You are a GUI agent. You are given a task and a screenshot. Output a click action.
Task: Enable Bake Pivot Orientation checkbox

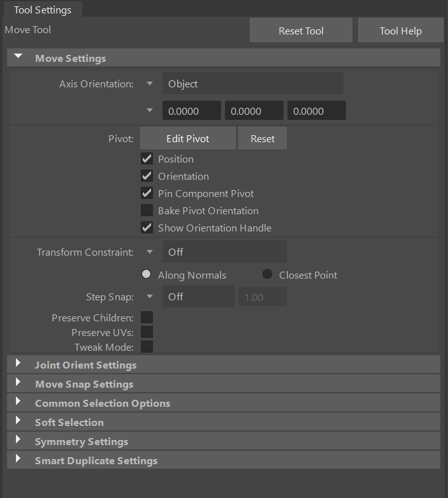click(x=147, y=210)
